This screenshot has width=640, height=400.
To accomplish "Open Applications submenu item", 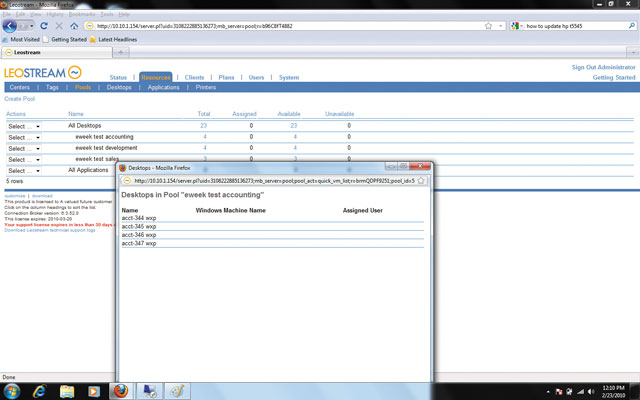I will (x=164, y=87).
